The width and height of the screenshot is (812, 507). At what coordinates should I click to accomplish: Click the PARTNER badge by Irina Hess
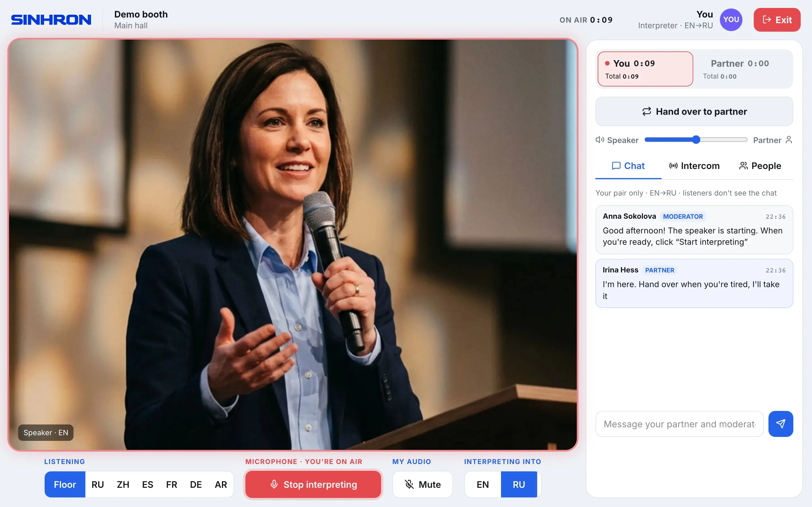click(659, 270)
